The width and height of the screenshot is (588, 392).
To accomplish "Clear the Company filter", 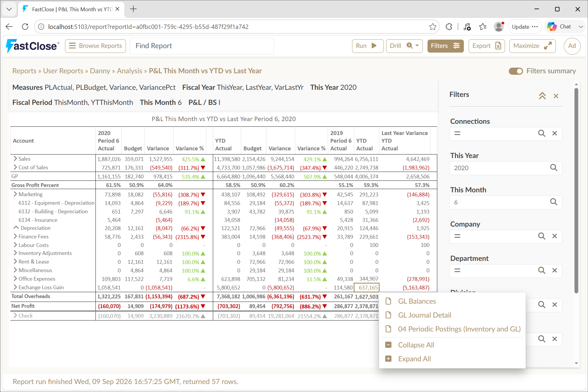I will [555, 236].
